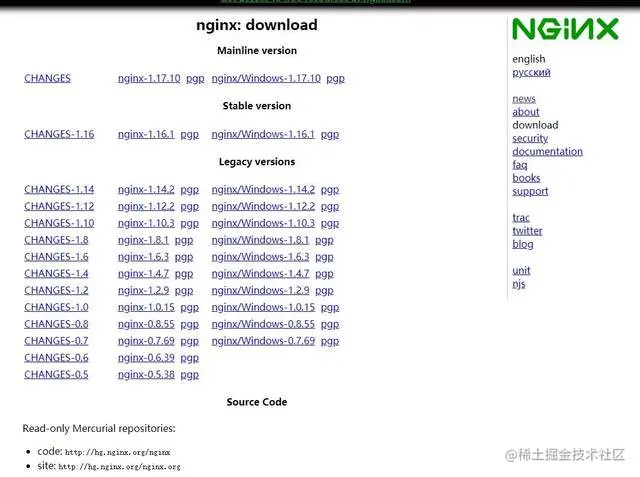Open CHANGES-1.0 link

[x=56, y=307]
